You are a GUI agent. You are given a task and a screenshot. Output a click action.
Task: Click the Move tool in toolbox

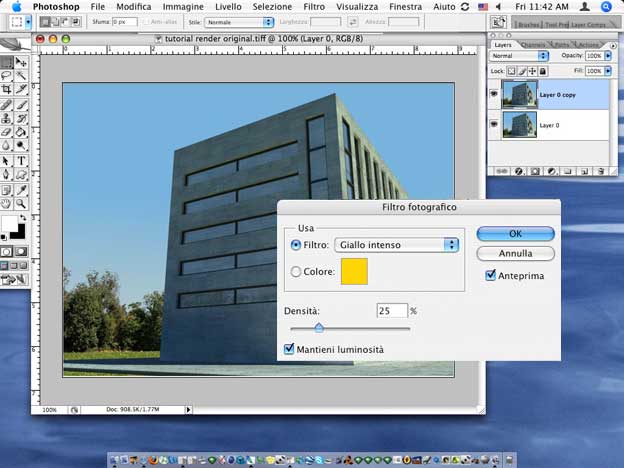[x=21, y=62]
